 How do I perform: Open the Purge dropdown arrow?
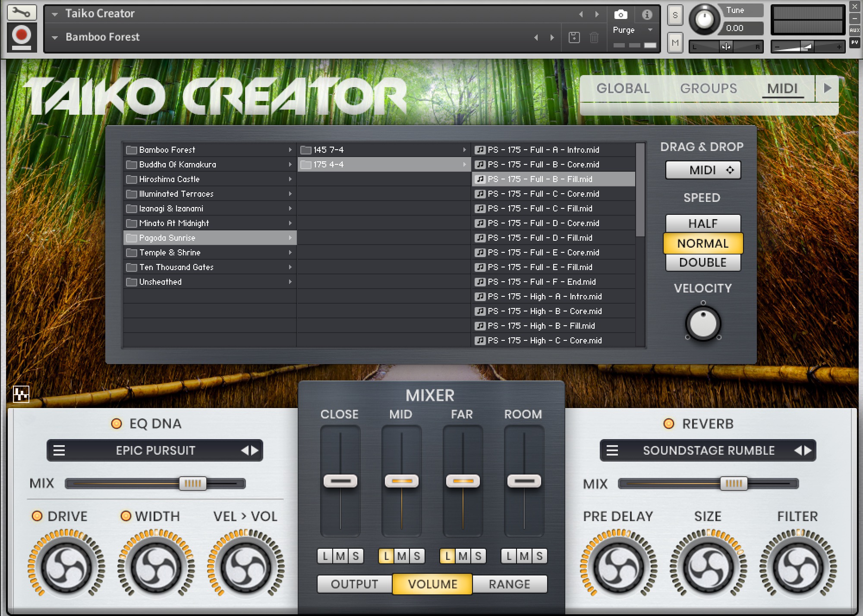[650, 30]
